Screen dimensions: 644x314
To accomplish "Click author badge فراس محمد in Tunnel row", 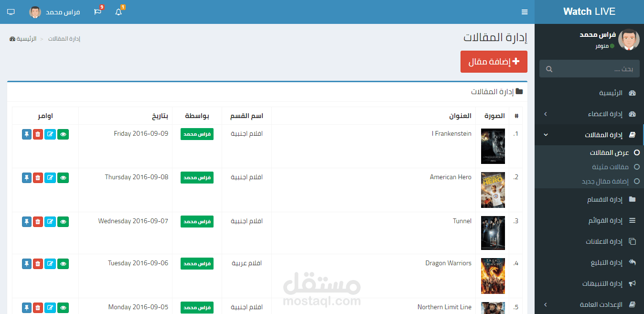I will coord(197,222).
